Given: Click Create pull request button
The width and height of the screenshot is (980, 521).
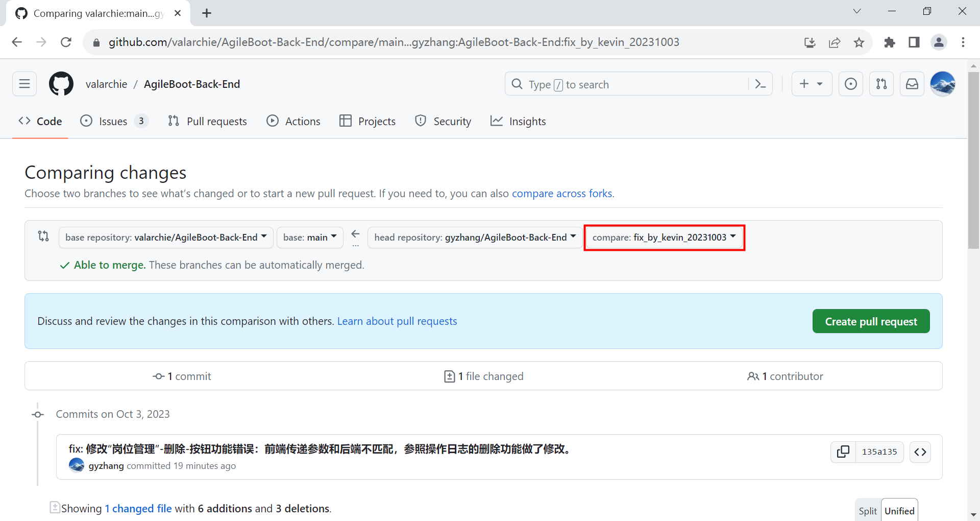Looking at the screenshot, I should (871, 321).
